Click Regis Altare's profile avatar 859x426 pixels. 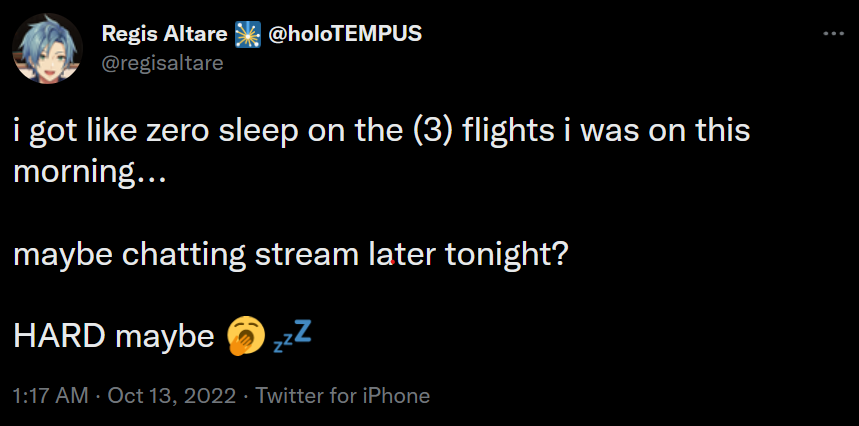(x=47, y=48)
